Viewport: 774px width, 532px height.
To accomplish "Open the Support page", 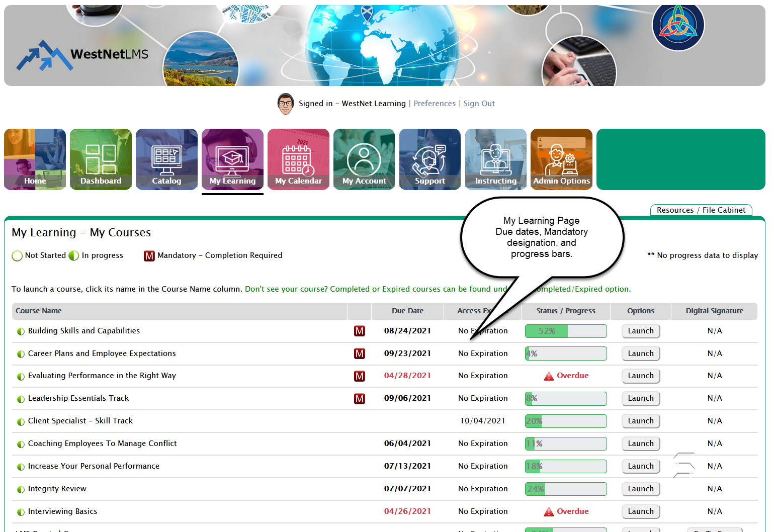I will pos(430,159).
